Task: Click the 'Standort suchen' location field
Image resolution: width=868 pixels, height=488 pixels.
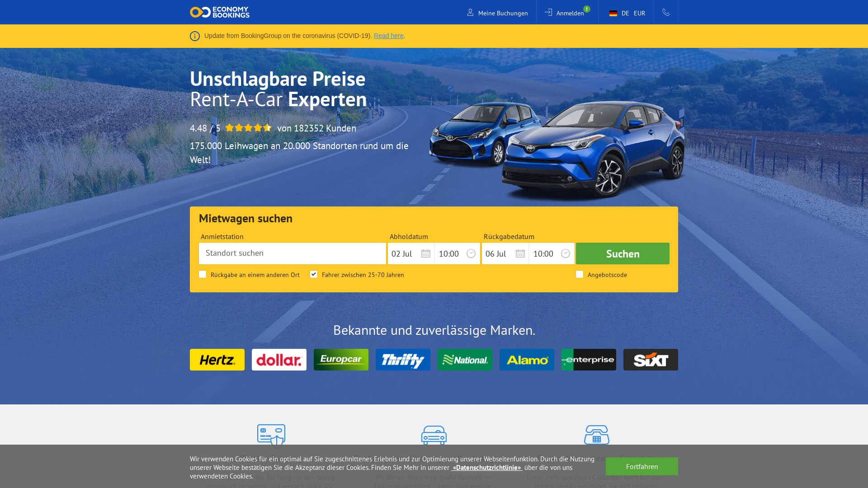Action: 292,253
